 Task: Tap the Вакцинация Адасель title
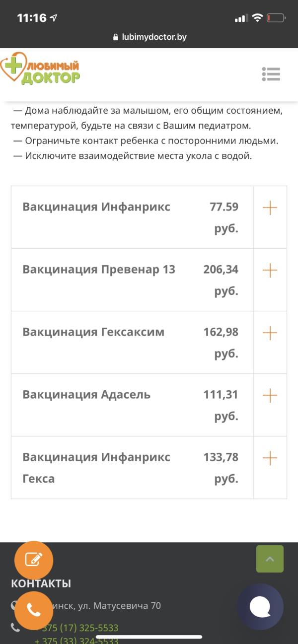[x=86, y=395]
